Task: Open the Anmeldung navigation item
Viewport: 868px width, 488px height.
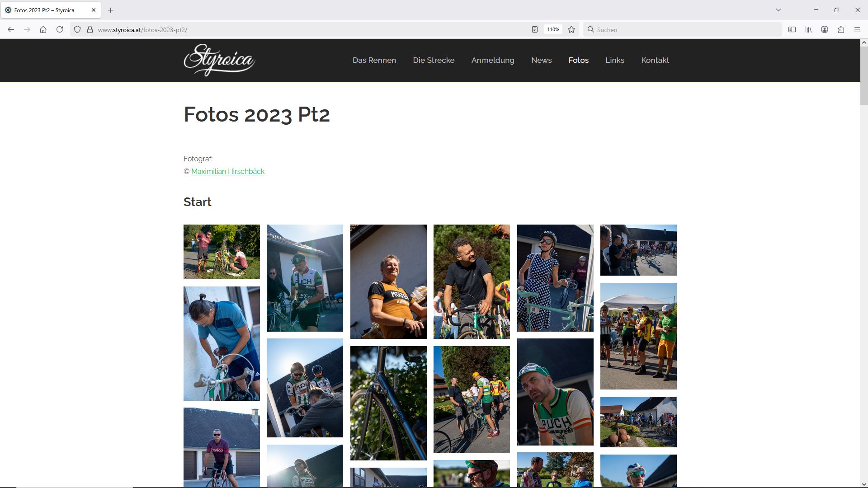Action: (x=493, y=60)
